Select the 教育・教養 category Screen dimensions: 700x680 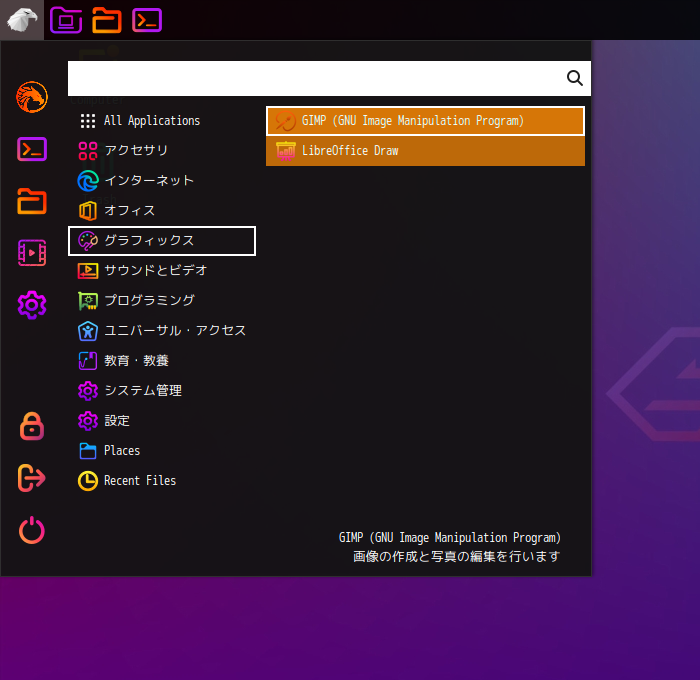click(x=162, y=361)
